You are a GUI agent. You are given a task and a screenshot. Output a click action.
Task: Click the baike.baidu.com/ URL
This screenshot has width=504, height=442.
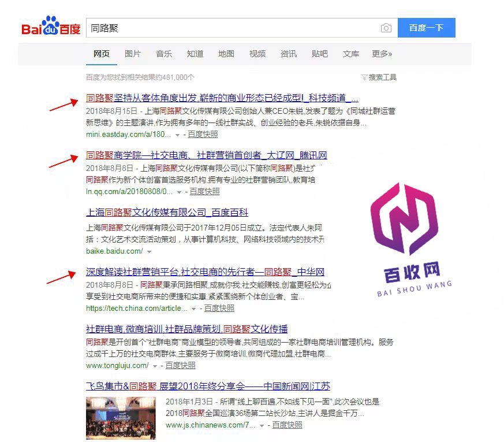click(114, 251)
